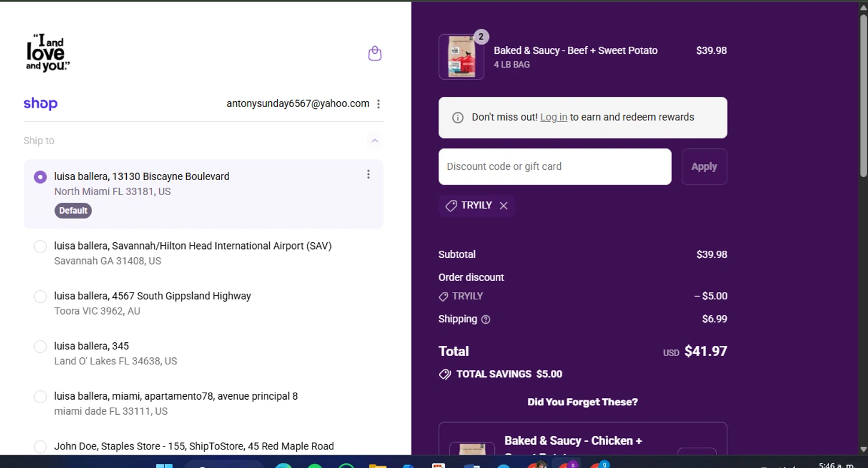This screenshot has height=468, width=868.
Task: Select the Land O' Lakes address radio
Action: (40, 347)
